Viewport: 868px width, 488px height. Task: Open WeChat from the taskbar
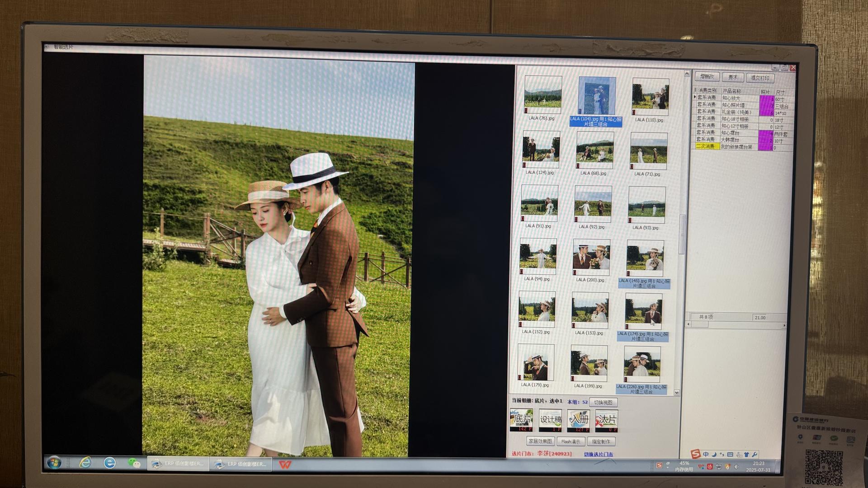pos(134,463)
